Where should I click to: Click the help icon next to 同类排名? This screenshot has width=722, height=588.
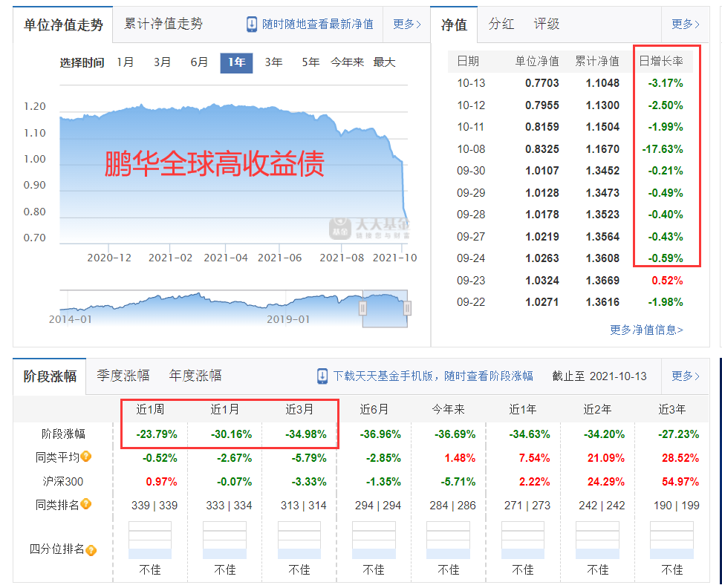[86, 504]
